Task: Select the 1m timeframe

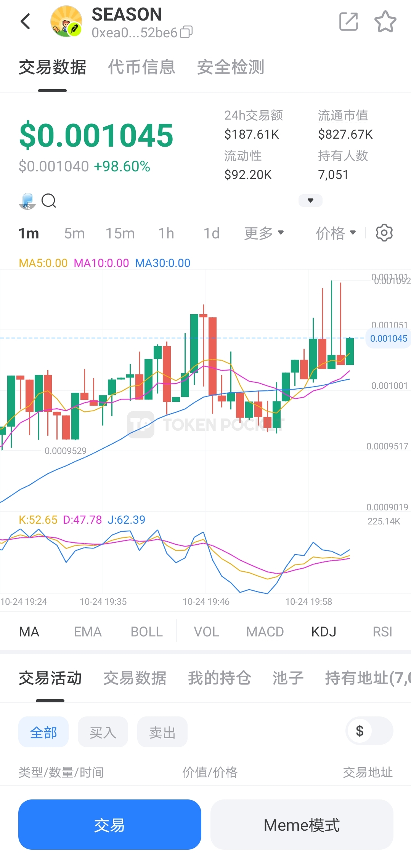Action: pos(29,233)
